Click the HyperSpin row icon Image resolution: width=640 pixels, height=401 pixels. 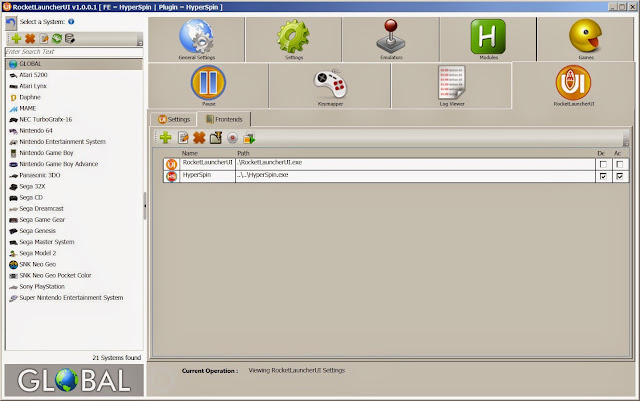coord(171,176)
